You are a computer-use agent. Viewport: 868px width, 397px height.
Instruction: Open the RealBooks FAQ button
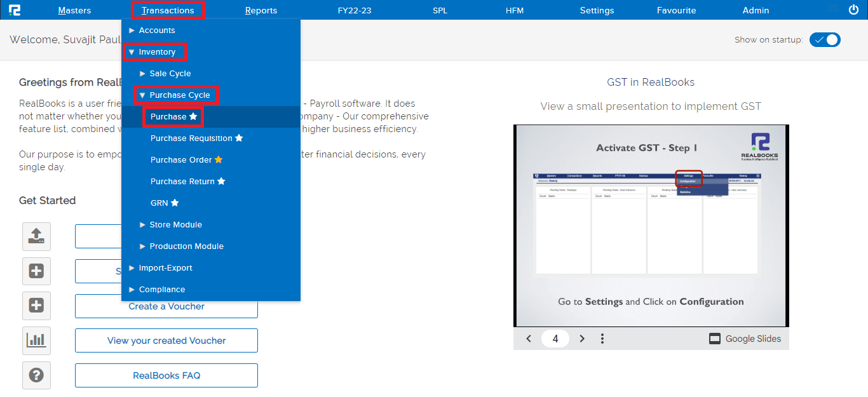166,375
